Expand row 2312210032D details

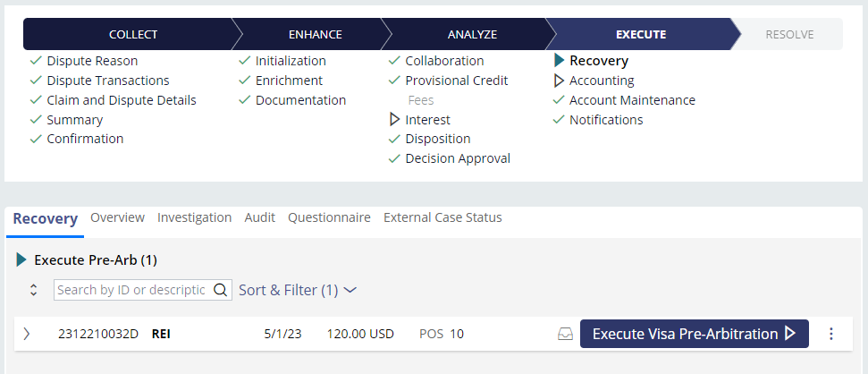(27, 334)
